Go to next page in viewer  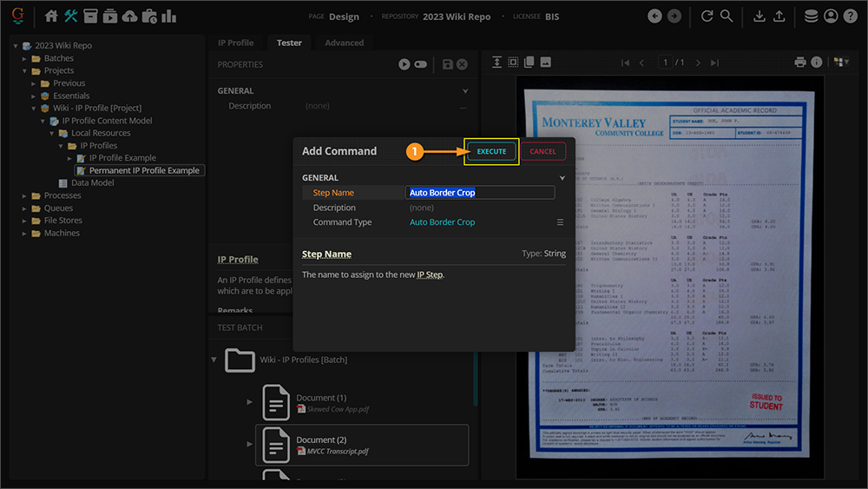coord(698,63)
